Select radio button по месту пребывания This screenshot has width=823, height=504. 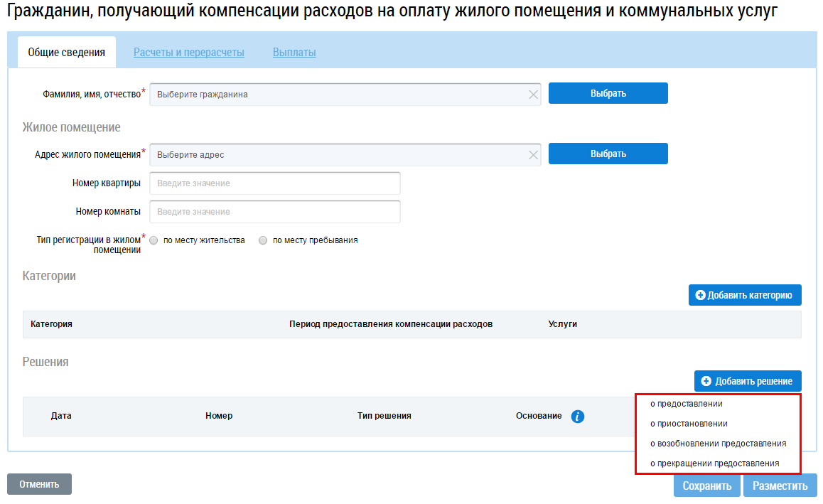tap(263, 241)
